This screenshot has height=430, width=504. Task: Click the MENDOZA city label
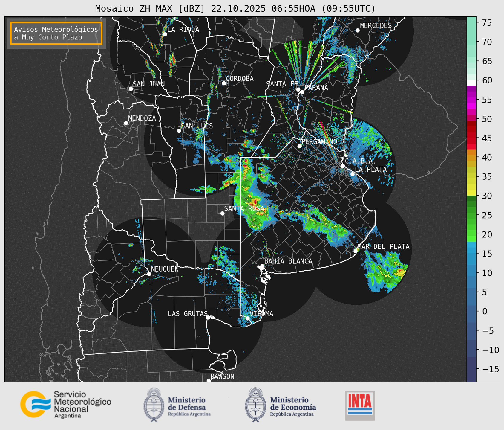pyautogui.click(x=142, y=118)
